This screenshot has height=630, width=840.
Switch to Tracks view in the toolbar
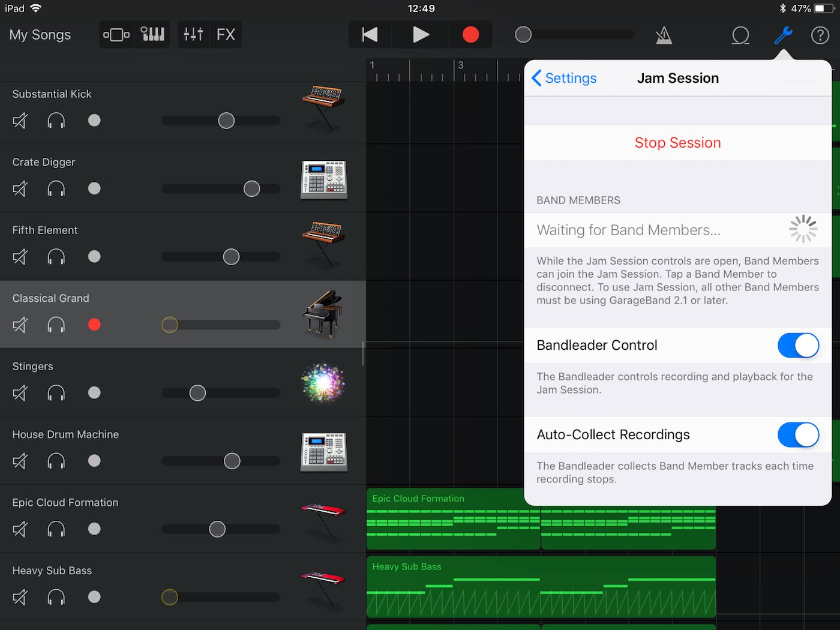click(x=116, y=34)
